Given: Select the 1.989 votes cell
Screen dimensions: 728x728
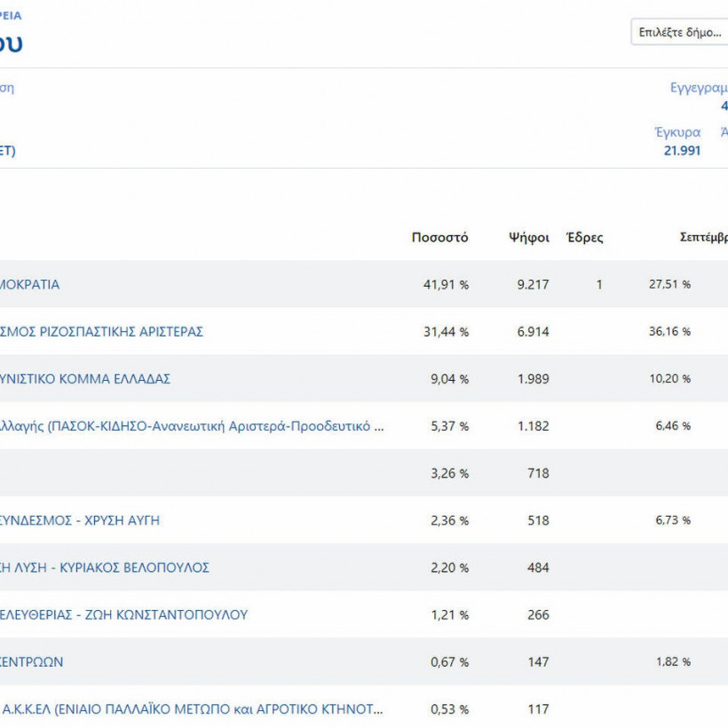Looking at the screenshot, I should (x=533, y=379).
